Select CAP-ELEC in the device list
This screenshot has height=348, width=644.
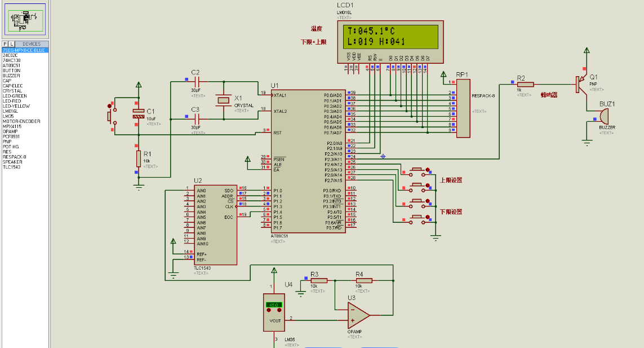point(13,86)
